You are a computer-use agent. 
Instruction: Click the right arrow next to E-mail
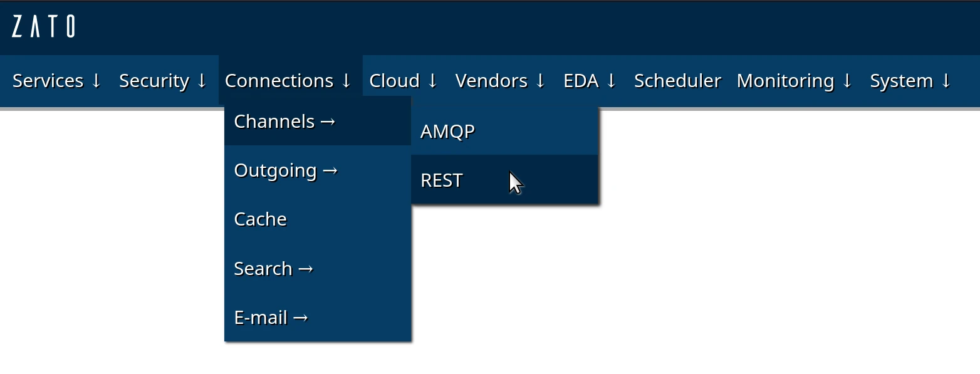pos(301,318)
